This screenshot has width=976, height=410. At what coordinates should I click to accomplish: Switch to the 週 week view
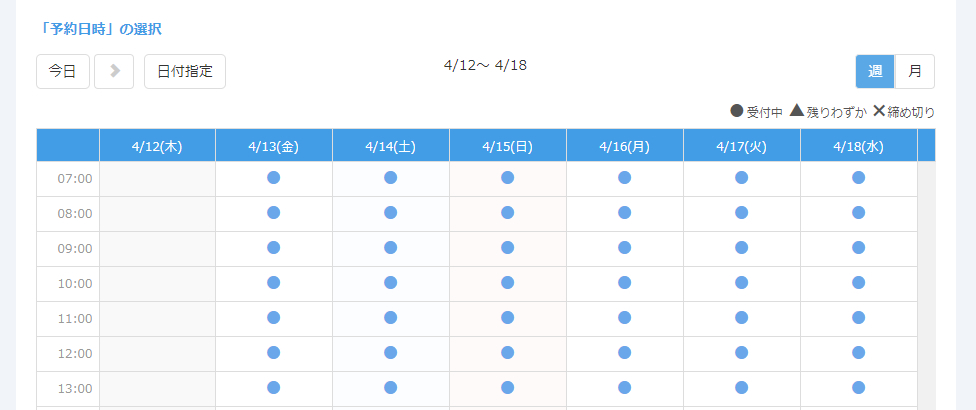click(875, 71)
